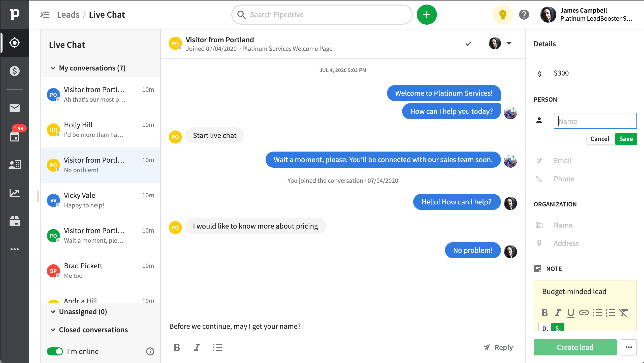Open the Contacts sidebar icon
Screen dimensions: 644x363
pyautogui.click(x=15, y=165)
